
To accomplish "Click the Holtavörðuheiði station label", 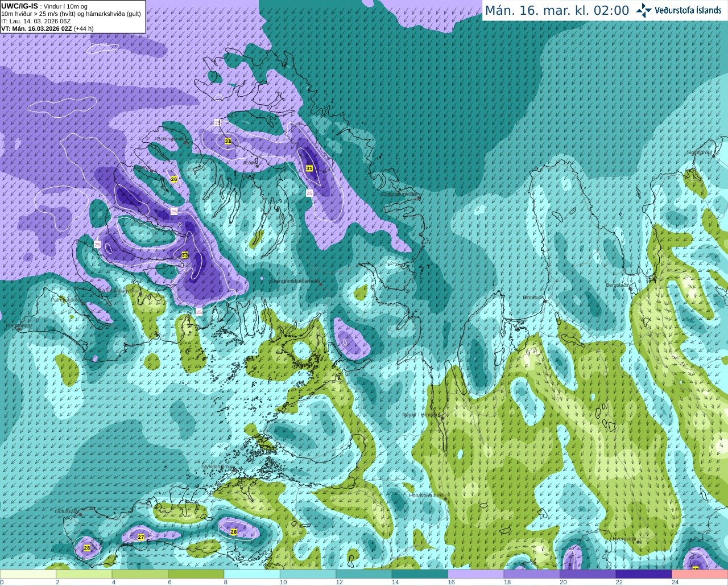I will 427,496.
